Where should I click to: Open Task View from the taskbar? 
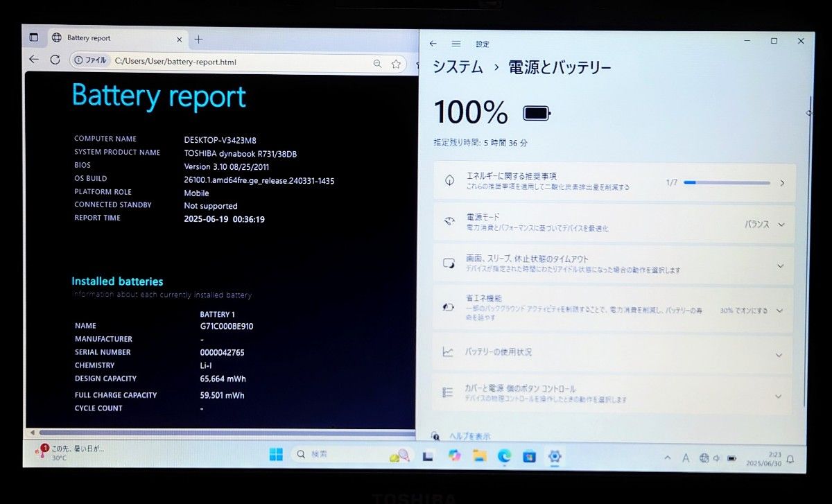(x=427, y=457)
